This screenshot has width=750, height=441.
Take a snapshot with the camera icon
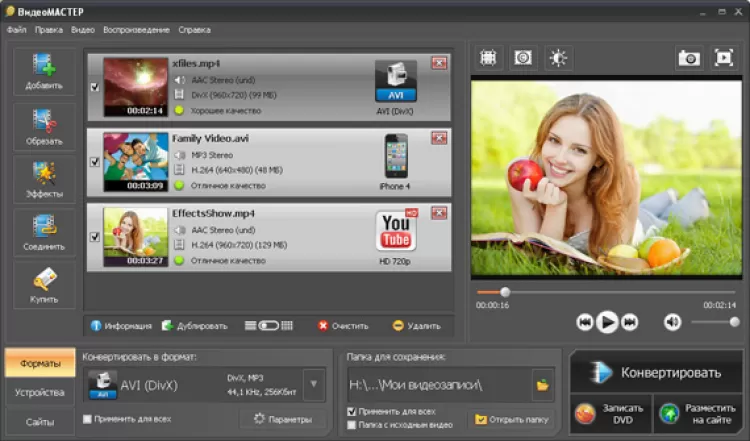coord(689,58)
